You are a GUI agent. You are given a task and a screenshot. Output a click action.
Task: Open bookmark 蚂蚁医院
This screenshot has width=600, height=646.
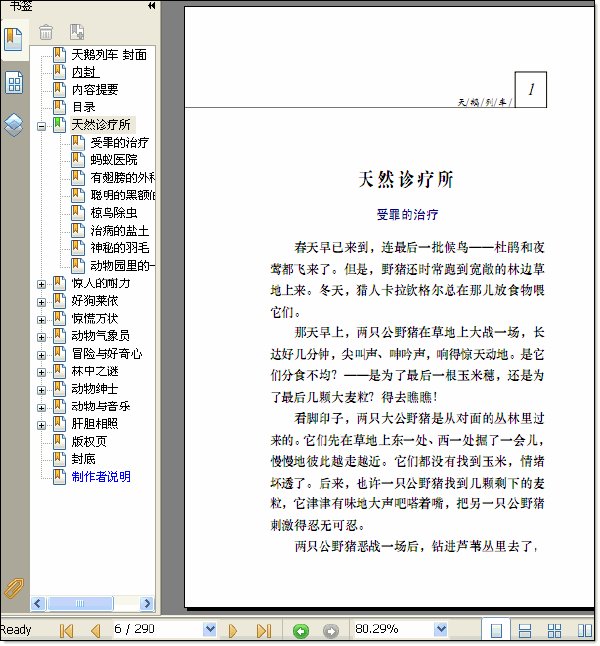(x=114, y=160)
